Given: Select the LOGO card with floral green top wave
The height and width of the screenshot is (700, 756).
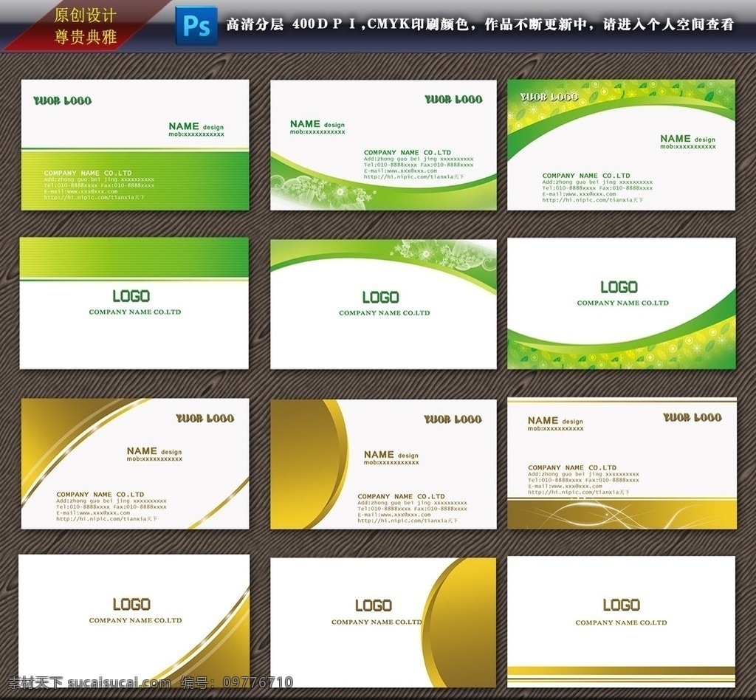Looking at the screenshot, I should 383,304.
